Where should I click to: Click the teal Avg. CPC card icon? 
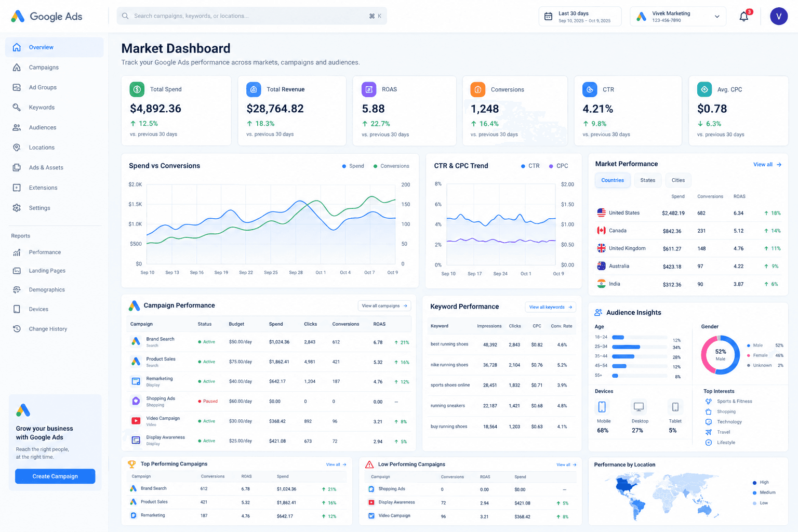704,89
